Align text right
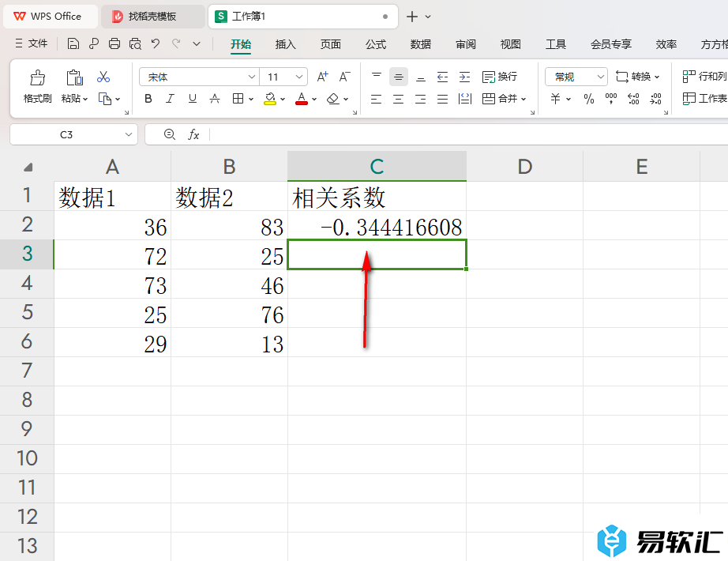Screen dimensions: 728x561 pyautogui.click(x=421, y=99)
